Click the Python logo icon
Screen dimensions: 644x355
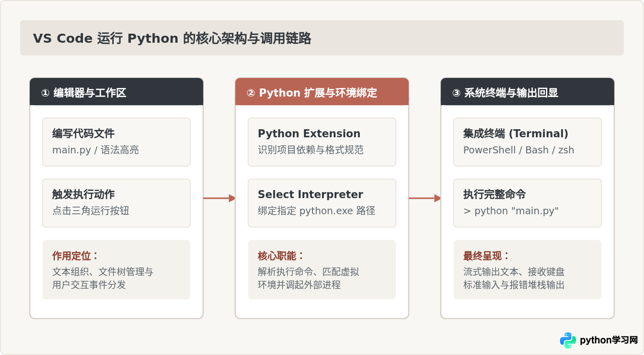tap(568, 340)
